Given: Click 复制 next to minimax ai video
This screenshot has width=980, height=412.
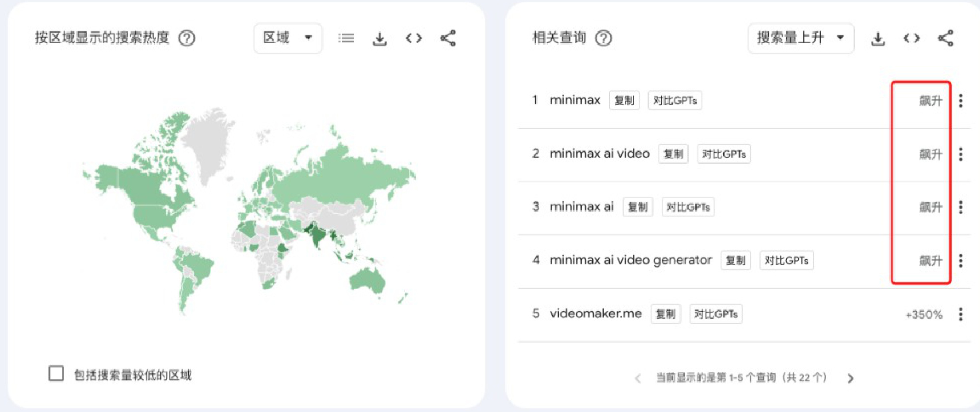Looking at the screenshot, I should click(673, 154).
